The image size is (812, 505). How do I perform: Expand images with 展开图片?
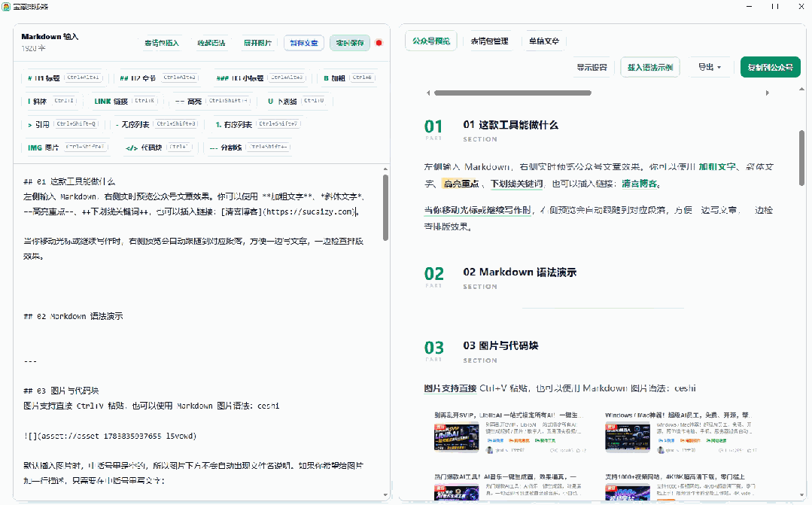(258, 43)
